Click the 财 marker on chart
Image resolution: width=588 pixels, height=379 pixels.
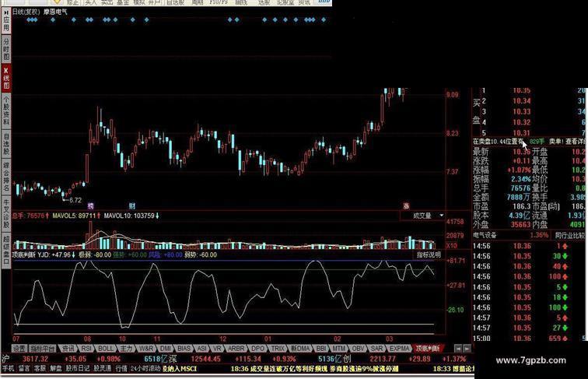coord(132,206)
